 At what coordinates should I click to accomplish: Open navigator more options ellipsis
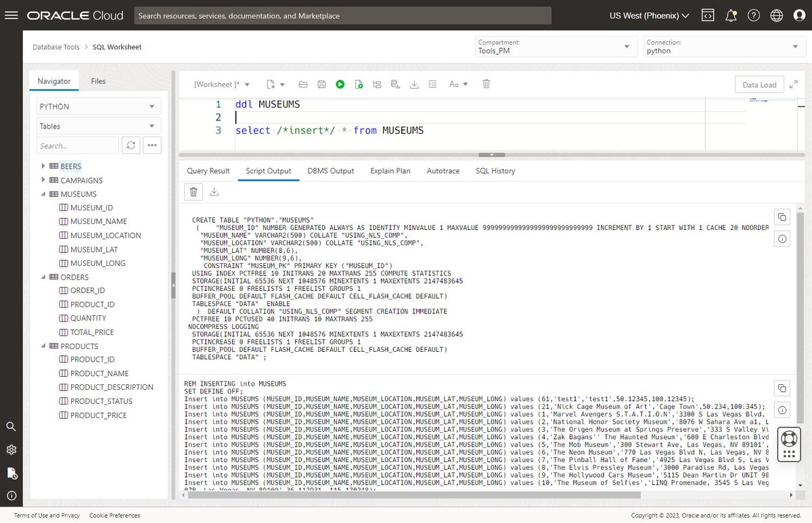click(152, 145)
